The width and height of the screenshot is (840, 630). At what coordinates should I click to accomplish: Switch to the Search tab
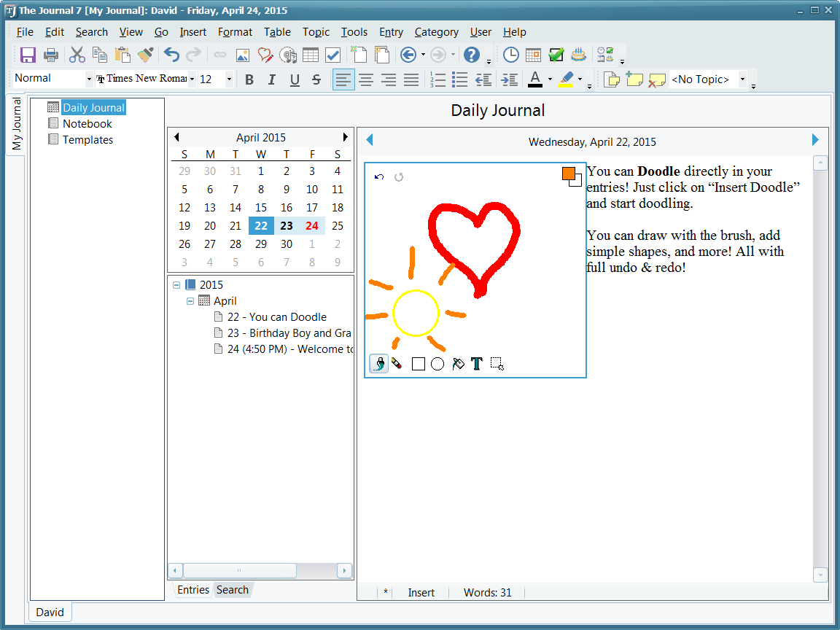pyautogui.click(x=233, y=590)
